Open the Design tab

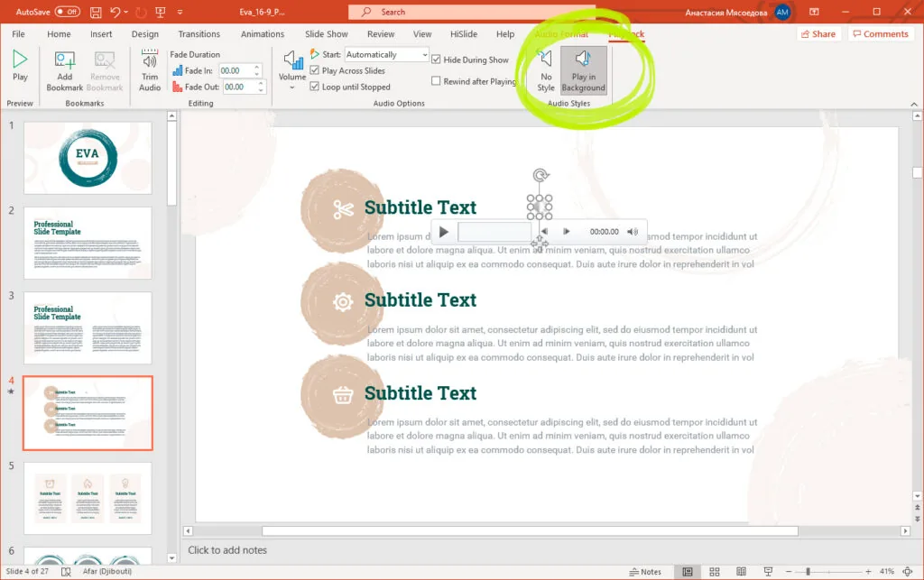(145, 34)
